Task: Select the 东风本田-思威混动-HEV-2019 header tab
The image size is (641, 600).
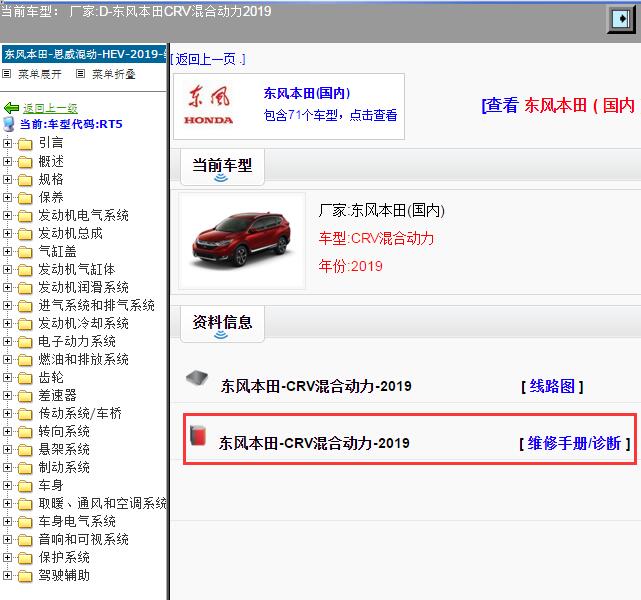Action: 84,54
